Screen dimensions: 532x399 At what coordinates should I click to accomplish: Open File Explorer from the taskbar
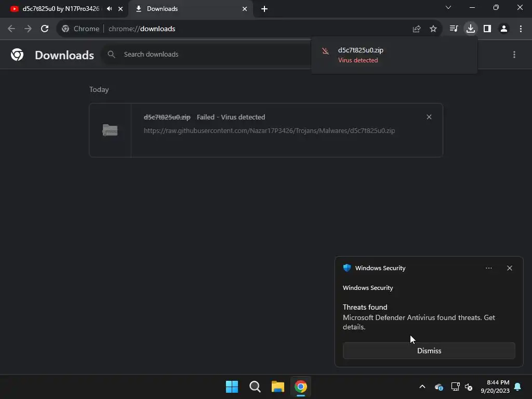point(278,387)
